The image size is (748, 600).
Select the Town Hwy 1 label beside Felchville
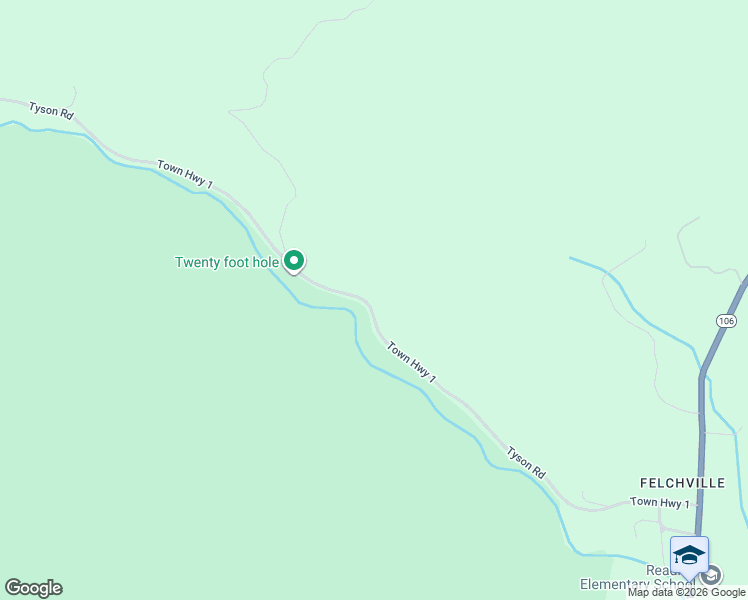pos(660,503)
